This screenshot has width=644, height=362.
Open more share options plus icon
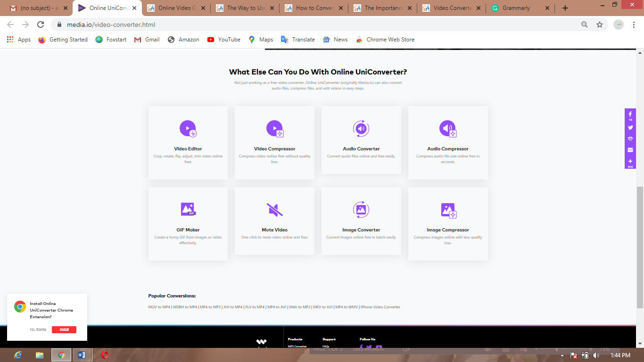[630, 162]
